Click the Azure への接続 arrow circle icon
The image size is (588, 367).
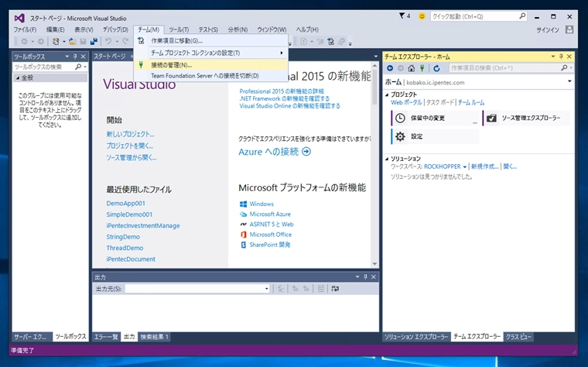coord(306,152)
